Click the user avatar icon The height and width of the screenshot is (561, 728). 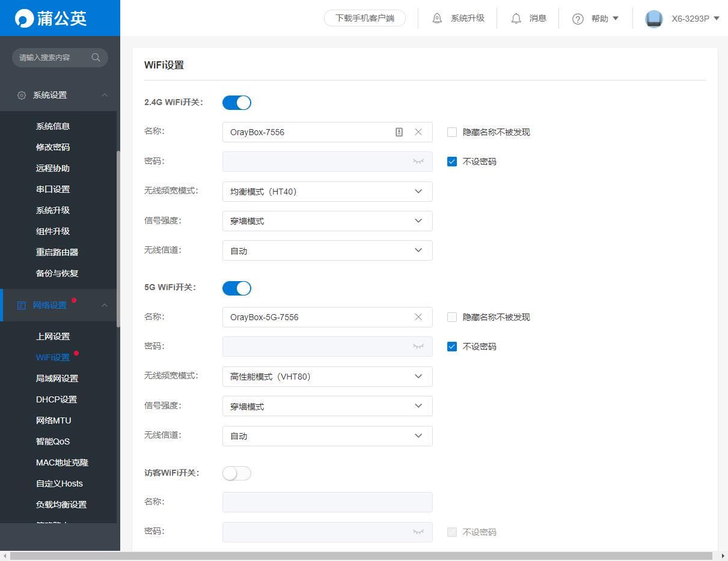(653, 19)
